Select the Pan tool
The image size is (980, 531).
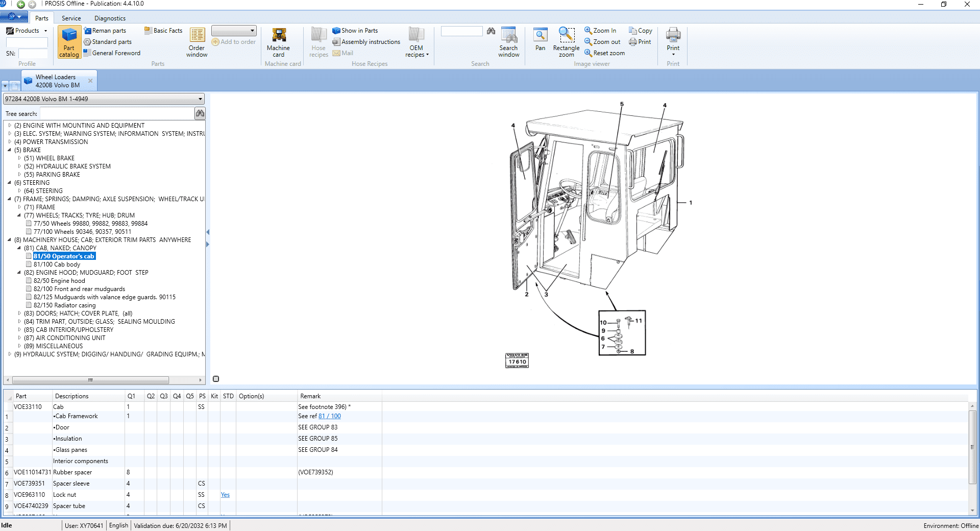pos(540,40)
